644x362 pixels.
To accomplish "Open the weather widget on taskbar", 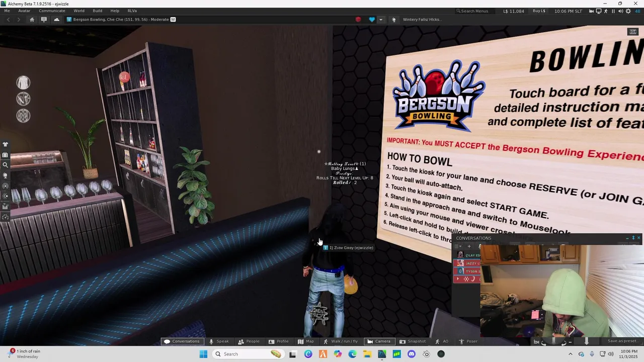I will (x=25, y=354).
